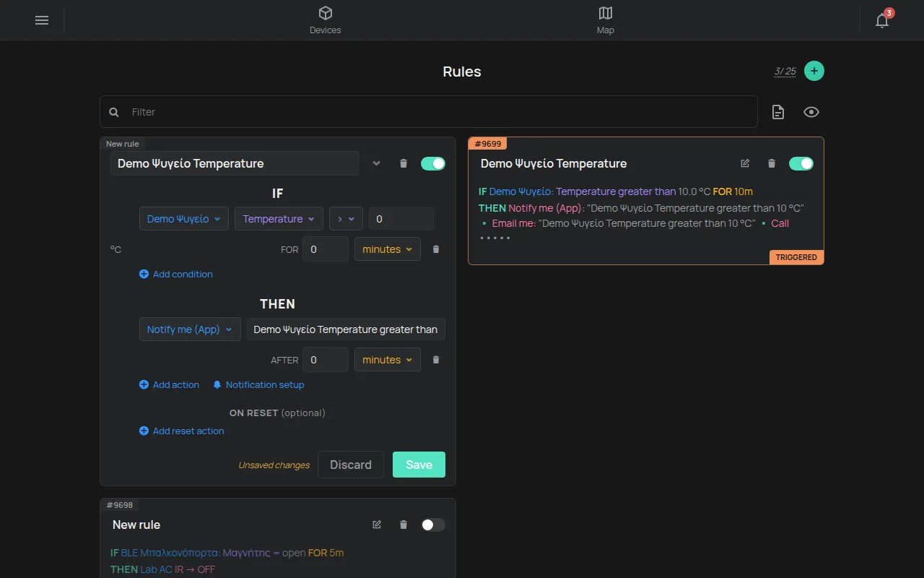Viewport: 924px width, 578px height.
Task: Edit rule #9699 with pencil icon
Action: point(745,163)
